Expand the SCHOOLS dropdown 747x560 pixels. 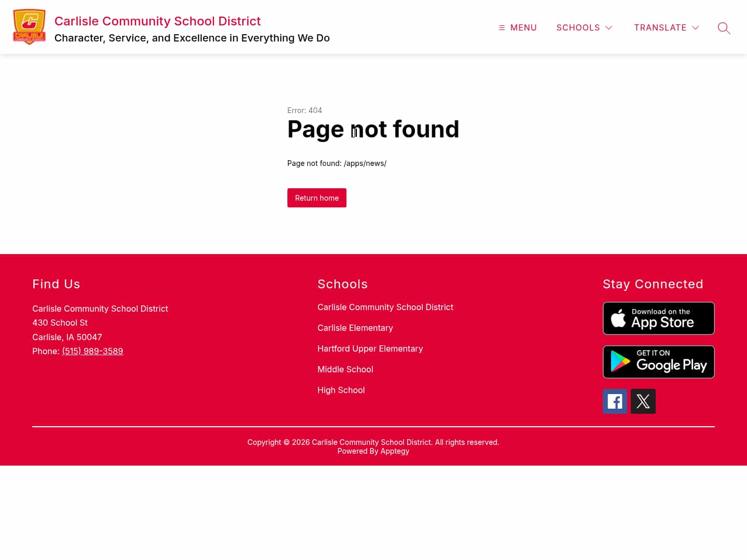[x=578, y=27]
